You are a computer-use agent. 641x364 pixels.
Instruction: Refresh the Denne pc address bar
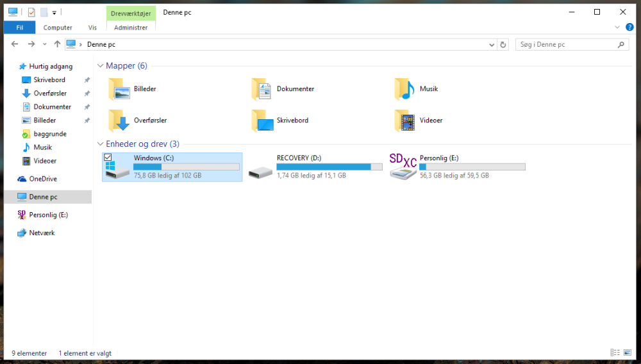pos(503,44)
